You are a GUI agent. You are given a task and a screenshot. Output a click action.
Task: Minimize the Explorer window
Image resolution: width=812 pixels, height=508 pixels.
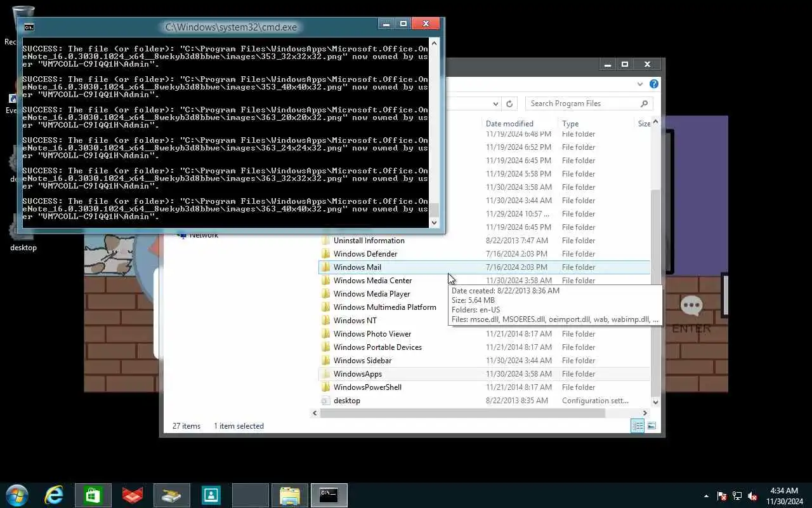[608, 64]
